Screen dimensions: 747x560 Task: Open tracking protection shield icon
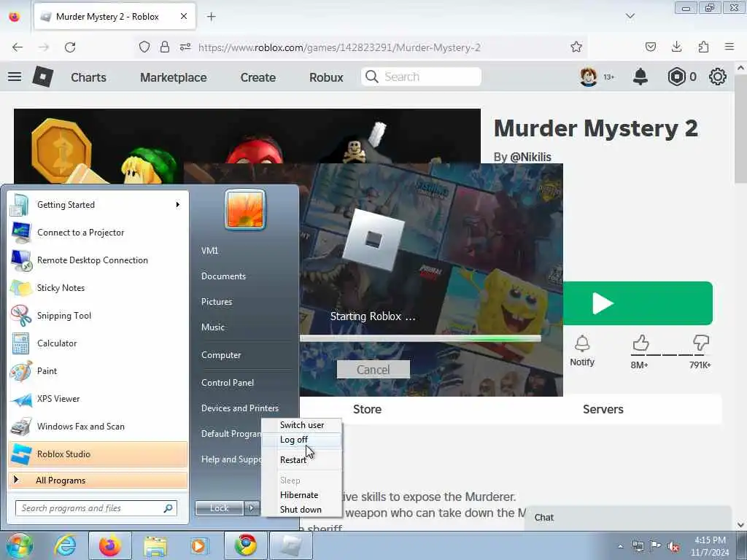point(144,47)
